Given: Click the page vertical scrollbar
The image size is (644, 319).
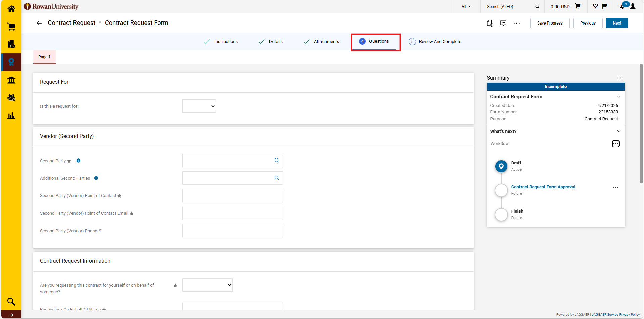Looking at the screenshot, I should [x=641, y=124].
